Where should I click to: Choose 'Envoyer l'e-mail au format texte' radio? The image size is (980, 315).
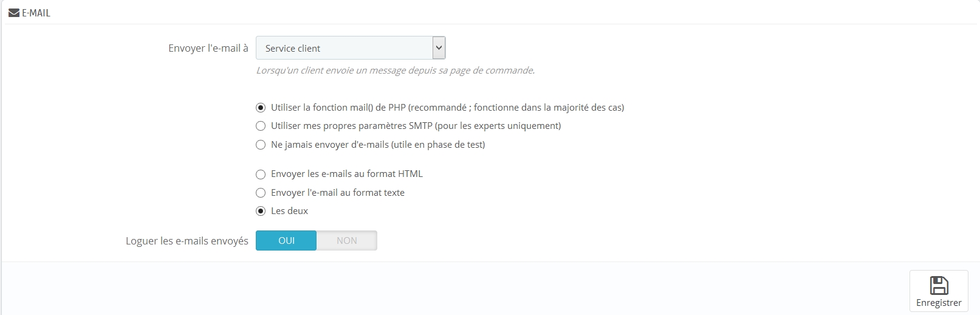[261, 193]
